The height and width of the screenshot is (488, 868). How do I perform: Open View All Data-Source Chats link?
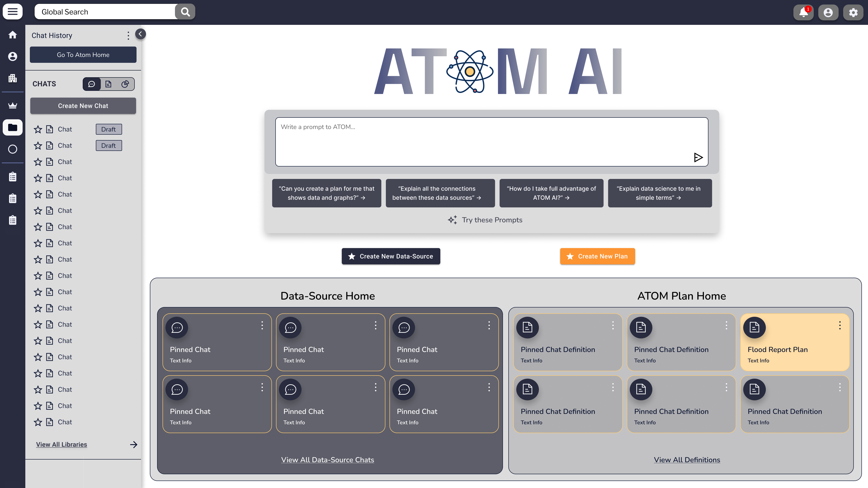point(328,460)
